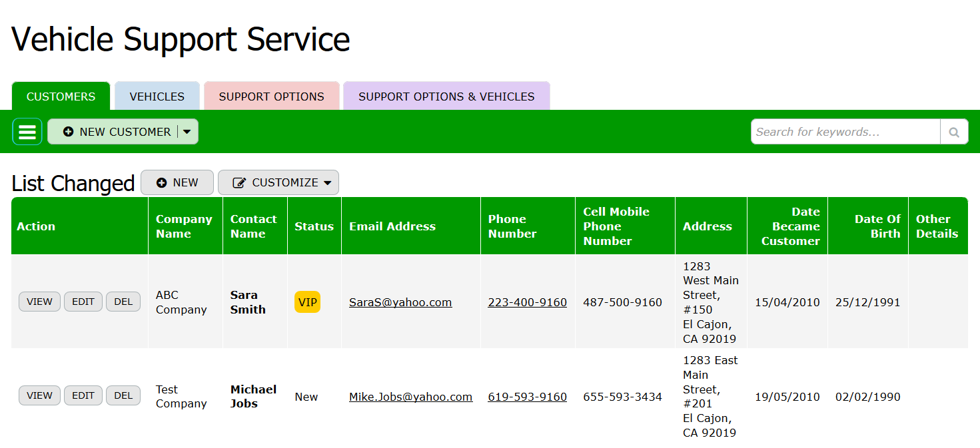
Task: Click the Customize pencil edit icon
Action: click(239, 182)
